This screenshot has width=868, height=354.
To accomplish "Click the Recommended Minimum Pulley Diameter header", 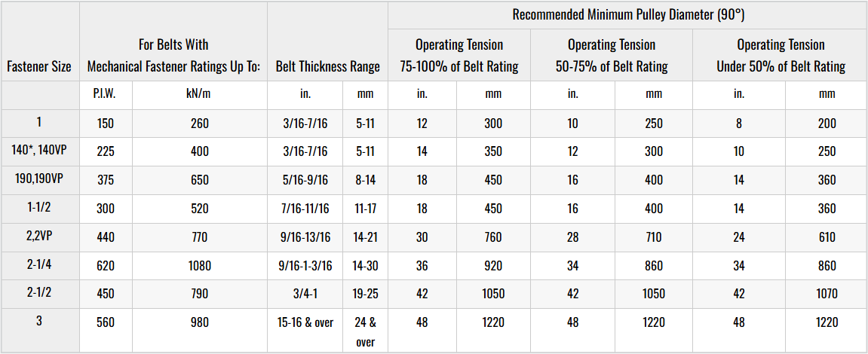I will 627,14.
